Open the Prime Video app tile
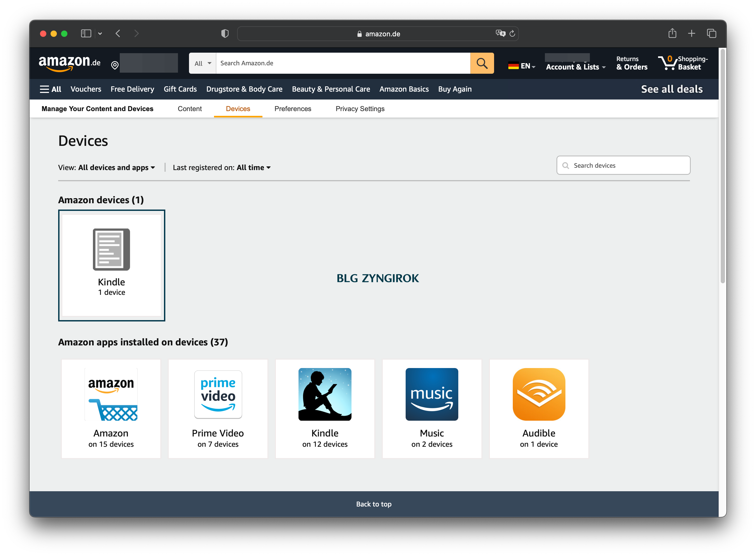Image resolution: width=756 pixels, height=556 pixels. pyautogui.click(x=218, y=408)
